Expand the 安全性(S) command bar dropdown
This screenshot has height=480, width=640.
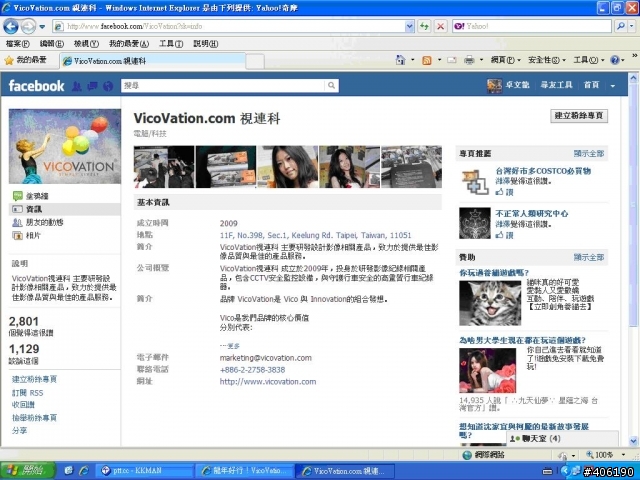(547, 60)
